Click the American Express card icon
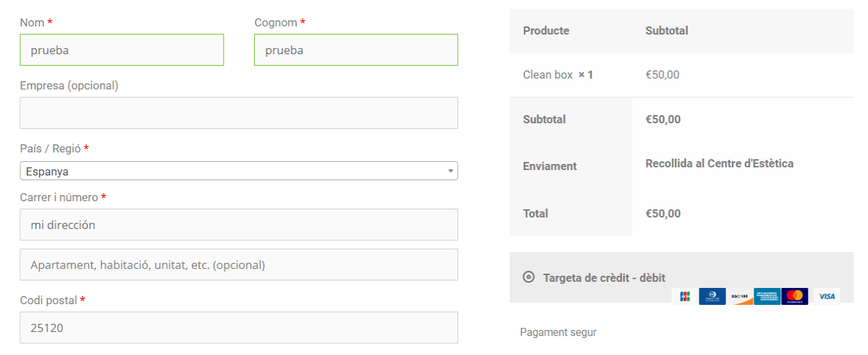This screenshot has width=868, height=355. [x=767, y=296]
